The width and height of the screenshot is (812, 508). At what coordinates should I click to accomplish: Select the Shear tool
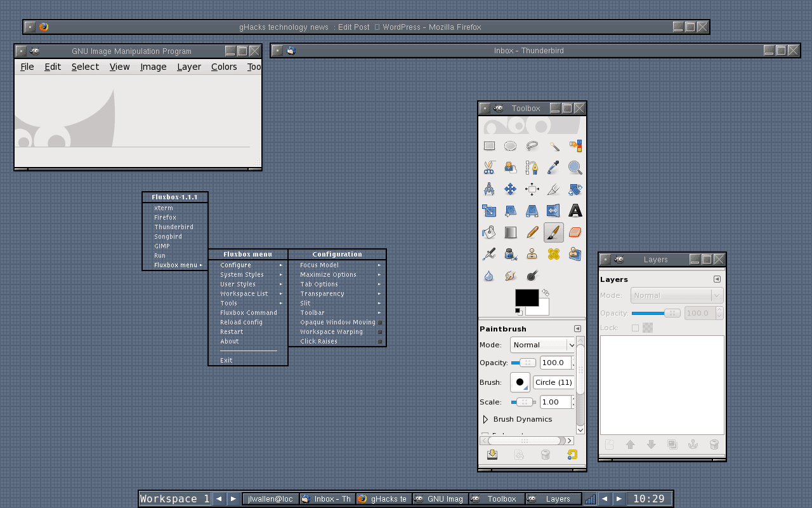click(510, 211)
